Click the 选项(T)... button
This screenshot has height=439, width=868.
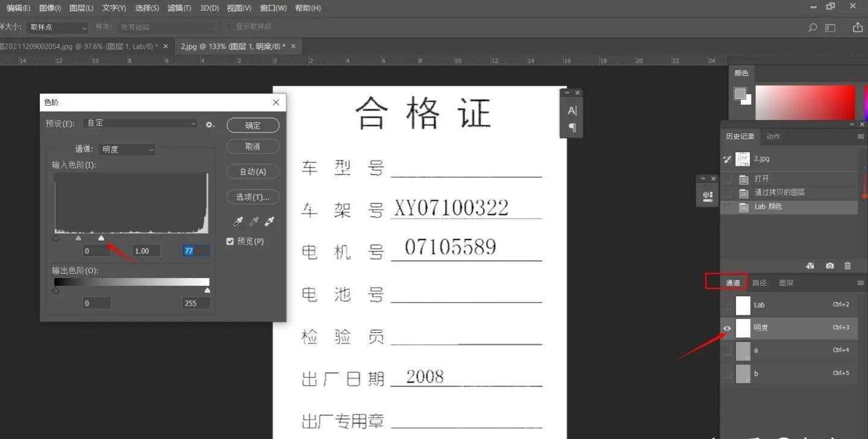pyautogui.click(x=253, y=197)
